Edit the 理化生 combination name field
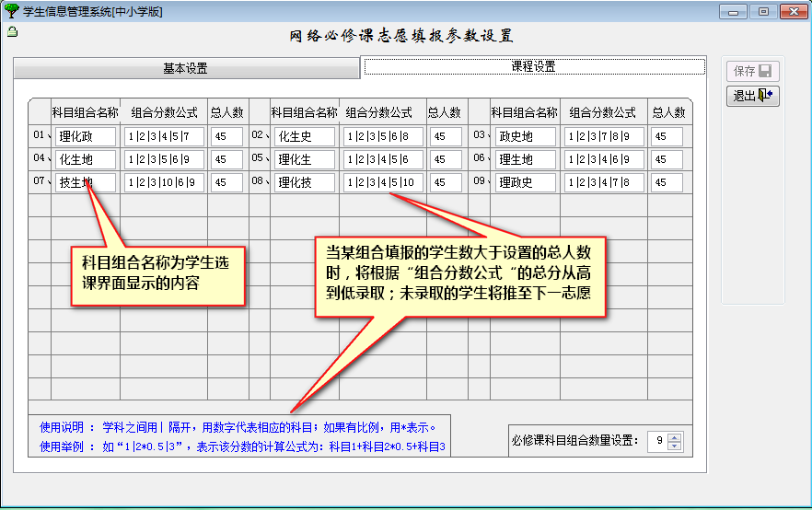The width and height of the screenshot is (812, 510). (x=305, y=159)
